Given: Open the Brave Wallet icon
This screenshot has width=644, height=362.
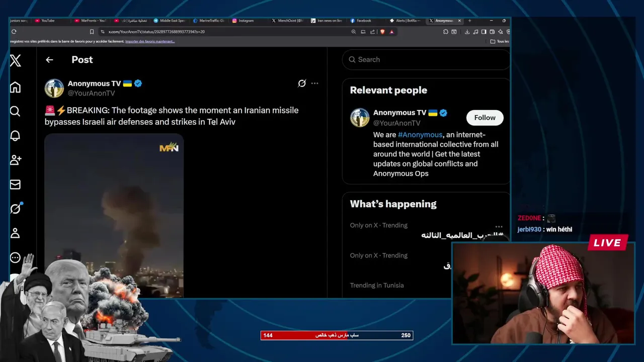Looking at the screenshot, I should coord(492,32).
